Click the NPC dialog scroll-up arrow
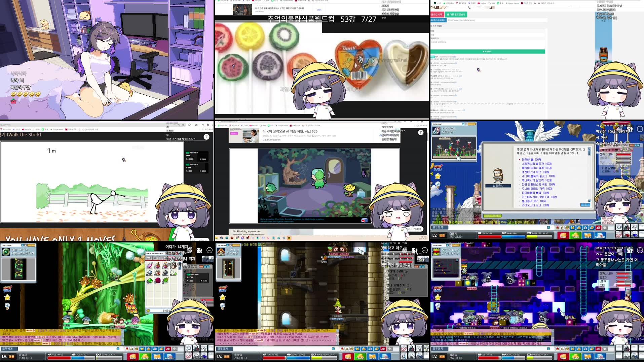The width and height of the screenshot is (644, 362). tap(589, 149)
